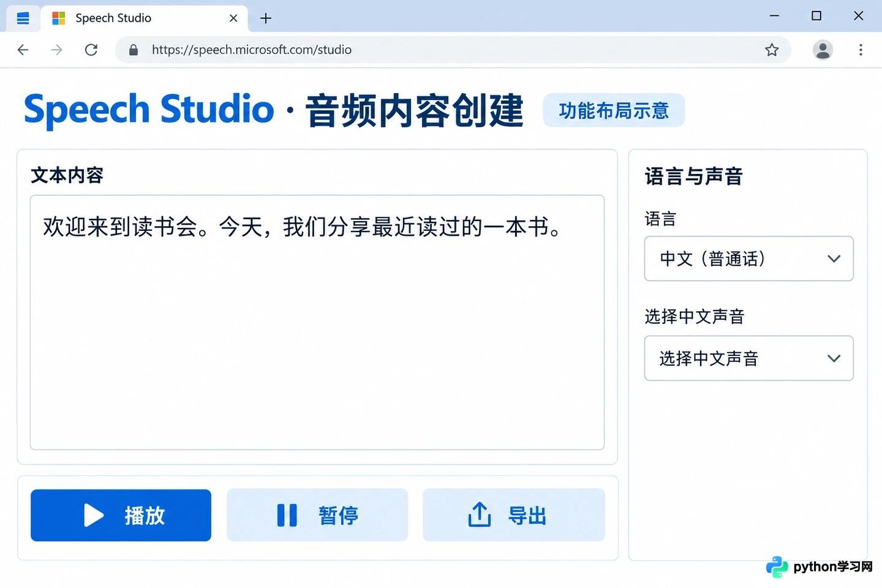Close the browser window
Image resolution: width=882 pixels, height=588 pixels.
tap(859, 16)
